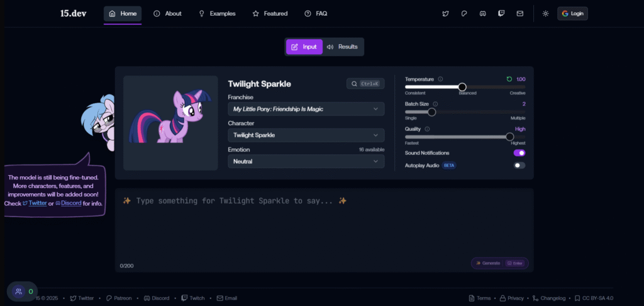Viewport: 644px width, 306px height.
Task: Click the Quality slider handle
Action: pos(510,136)
